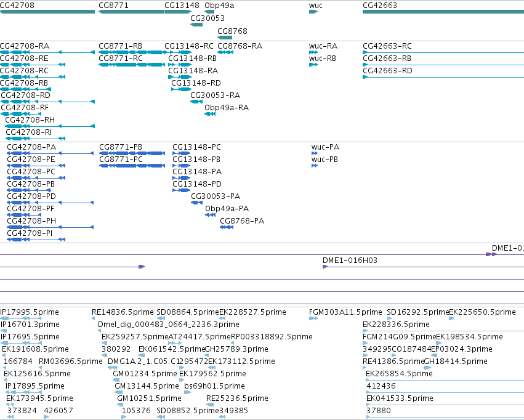Image resolution: width=524 pixels, height=420 pixels.
Task: Click EST label EK173112.5prime
Action: pyautogui.click(x=241, y=361)
